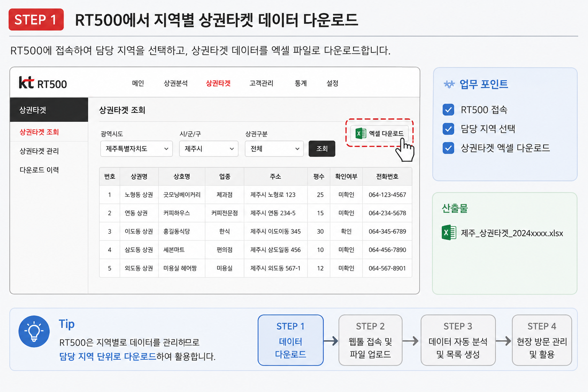Open 다운로드 이력 in the sidebar
The height and width of the screenshot is (392, 588).
click(x=49, y=170)
